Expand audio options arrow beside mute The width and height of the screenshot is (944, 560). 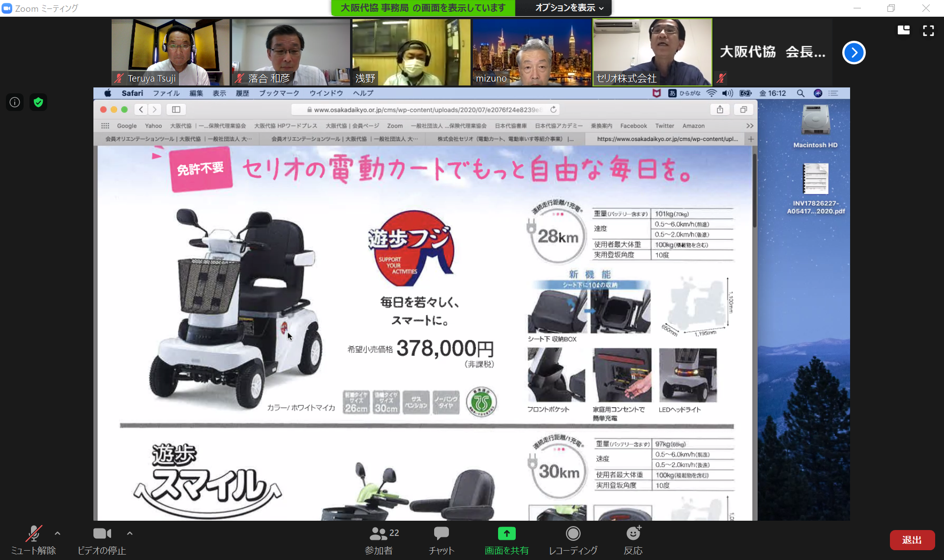(58, 533)
